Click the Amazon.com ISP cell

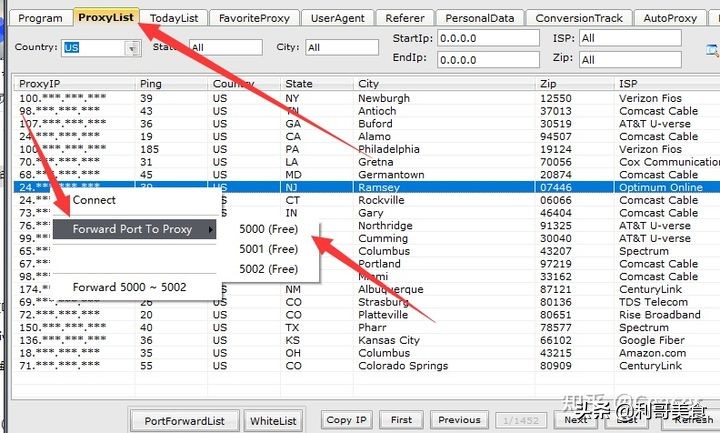(652, 353)
